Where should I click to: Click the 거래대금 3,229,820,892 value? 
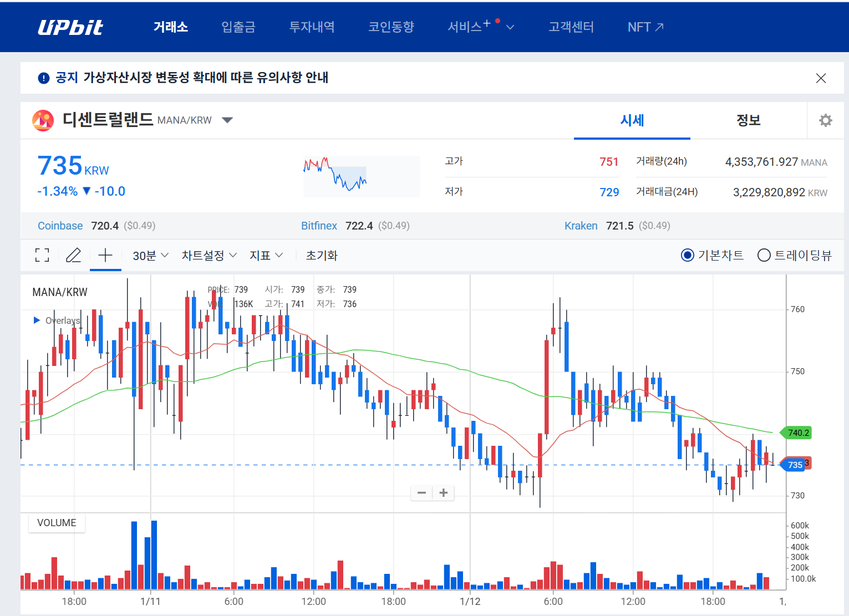tap(769, 192)
